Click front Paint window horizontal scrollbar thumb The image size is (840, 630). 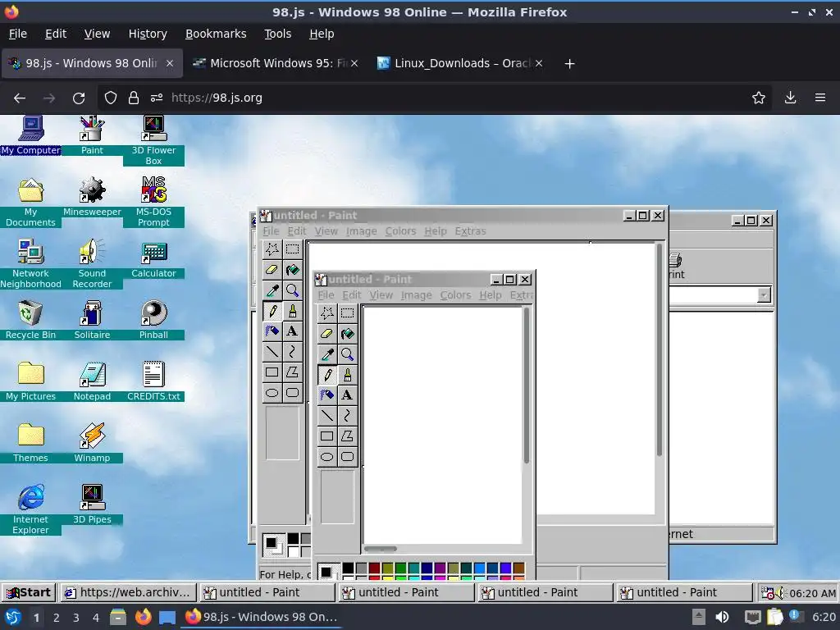pyautogui.click(x=381, y=549)
